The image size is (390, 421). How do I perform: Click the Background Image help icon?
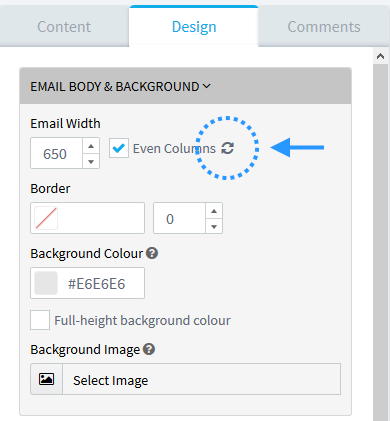149,349
